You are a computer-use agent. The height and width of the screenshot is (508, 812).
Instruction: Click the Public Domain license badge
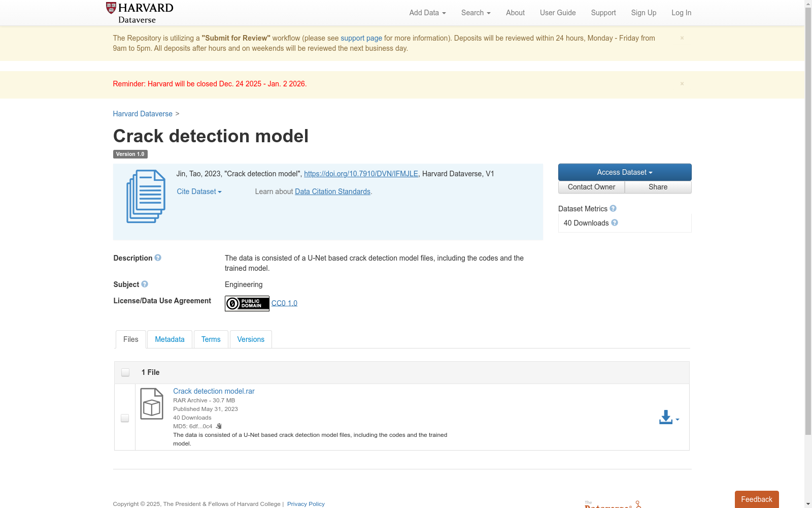(247, 303)
